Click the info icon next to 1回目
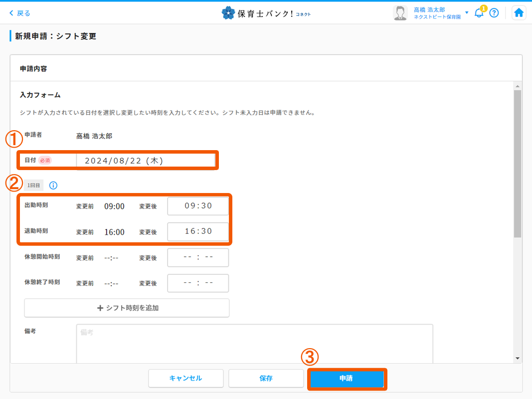The image size is (532, 399). 53,185
